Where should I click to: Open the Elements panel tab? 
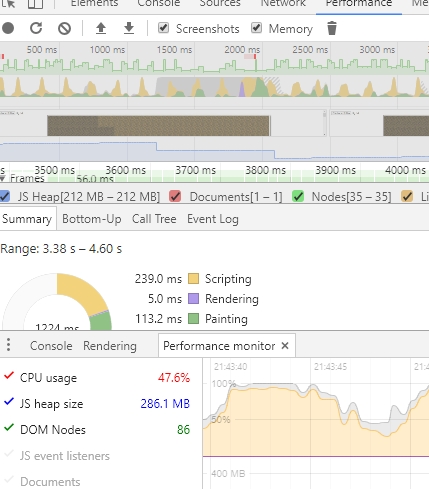tap(94, 3)
